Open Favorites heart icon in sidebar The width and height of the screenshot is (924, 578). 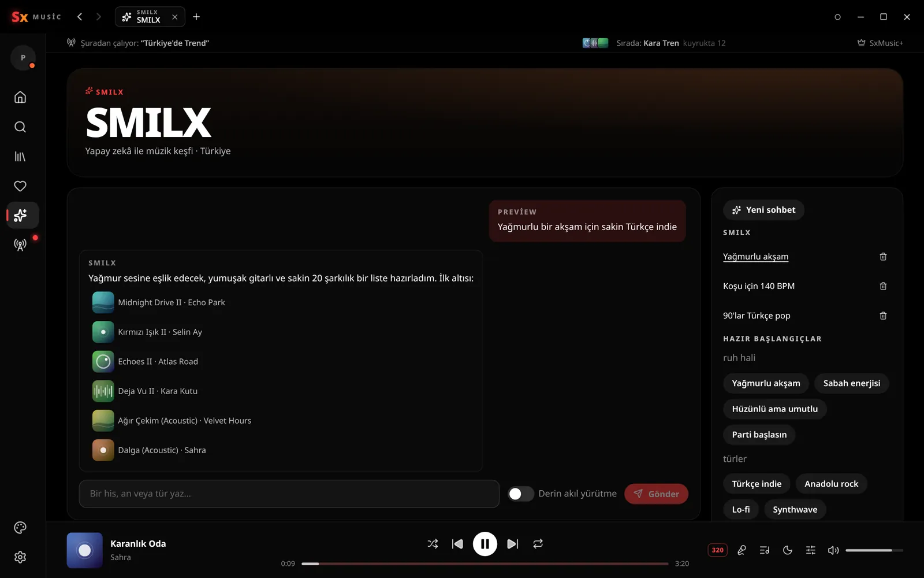[x=20, y=186]
